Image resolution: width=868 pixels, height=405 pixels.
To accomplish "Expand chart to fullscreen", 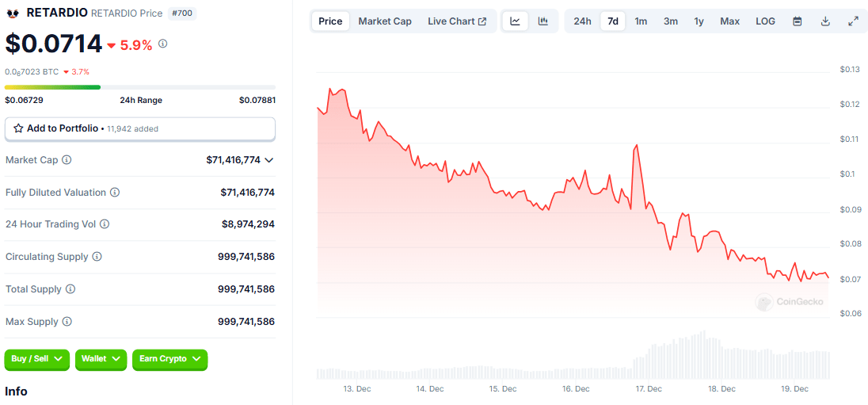I will point(853,21).
